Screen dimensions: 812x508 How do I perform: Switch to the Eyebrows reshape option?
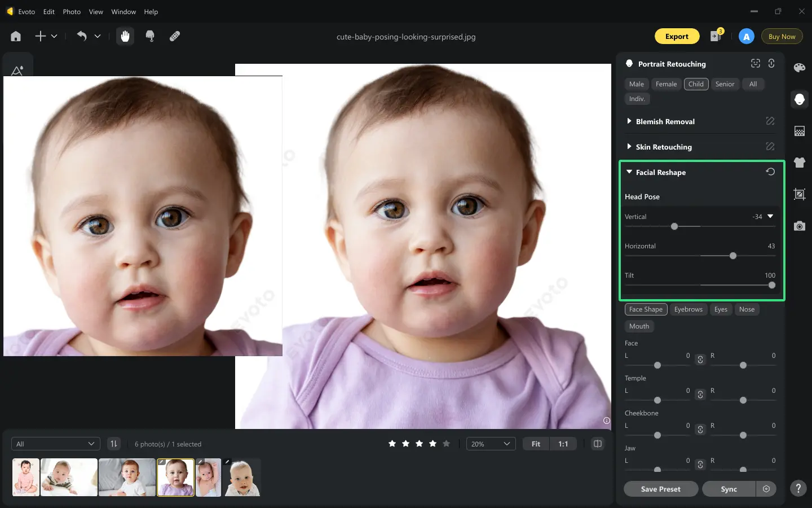coord(689,309)
